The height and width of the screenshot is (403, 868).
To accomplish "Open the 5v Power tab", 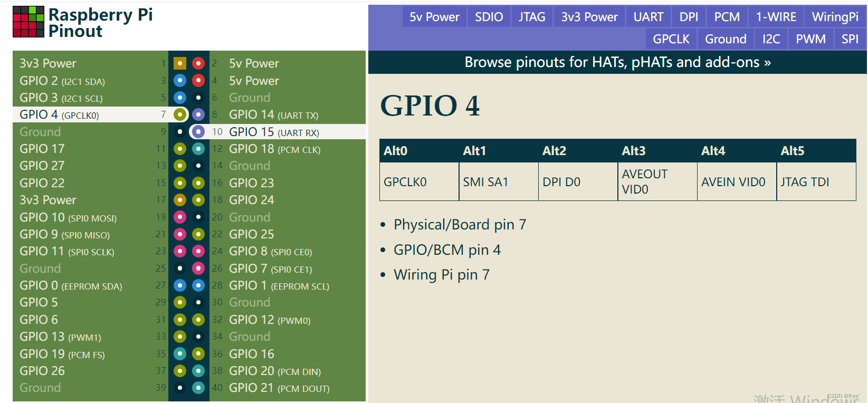I will click(434, 17).
